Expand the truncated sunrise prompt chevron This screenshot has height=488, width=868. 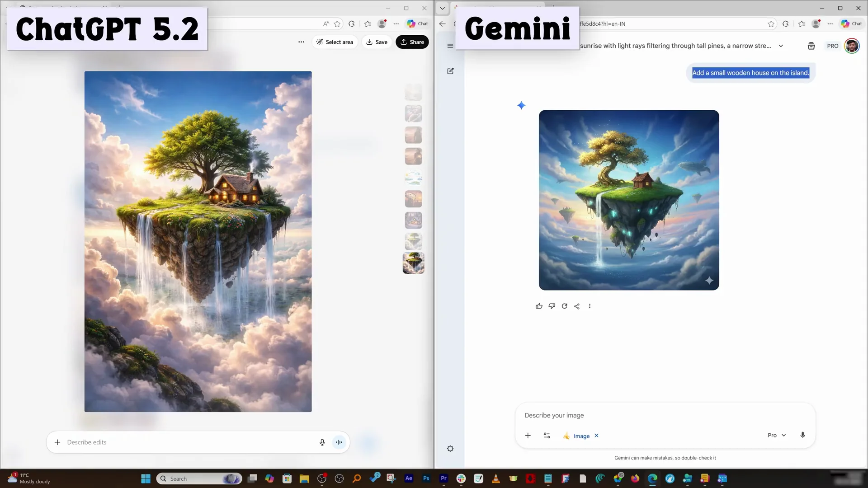782,46
